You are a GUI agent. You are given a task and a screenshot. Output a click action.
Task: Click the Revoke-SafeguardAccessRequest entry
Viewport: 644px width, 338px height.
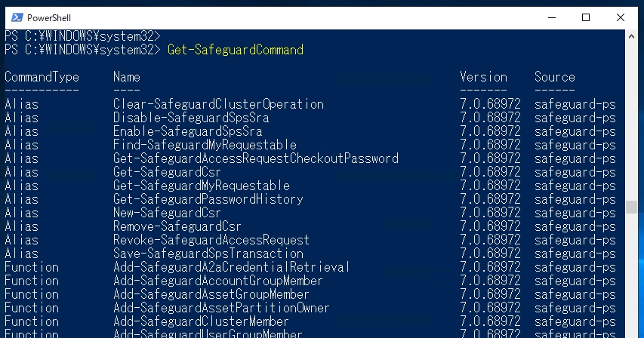pyautogui.click(x=211, y=240)
